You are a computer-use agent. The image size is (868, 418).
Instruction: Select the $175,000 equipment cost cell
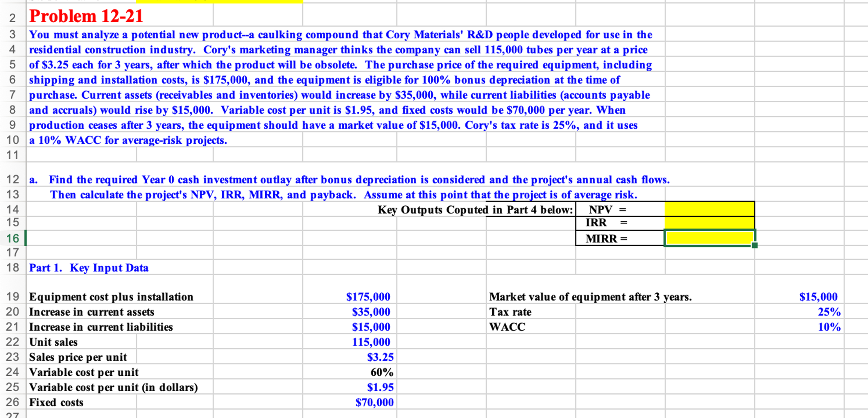click(x=368, y=296)
